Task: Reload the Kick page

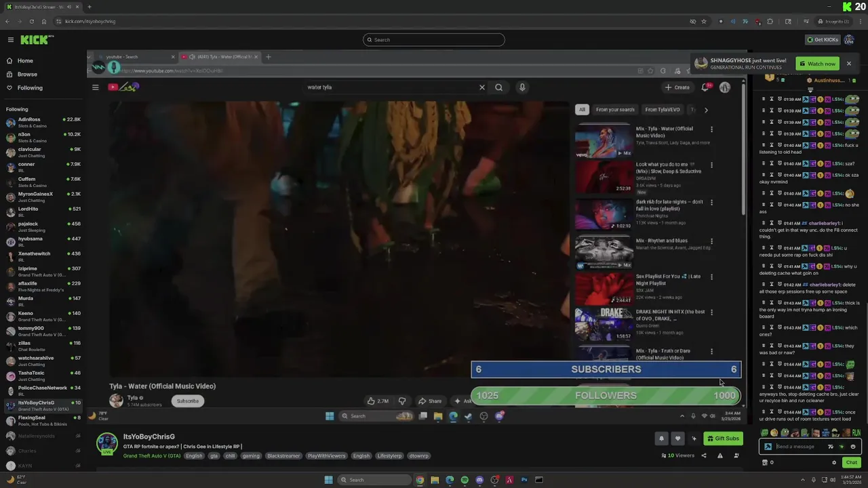Action: [31, 21]
